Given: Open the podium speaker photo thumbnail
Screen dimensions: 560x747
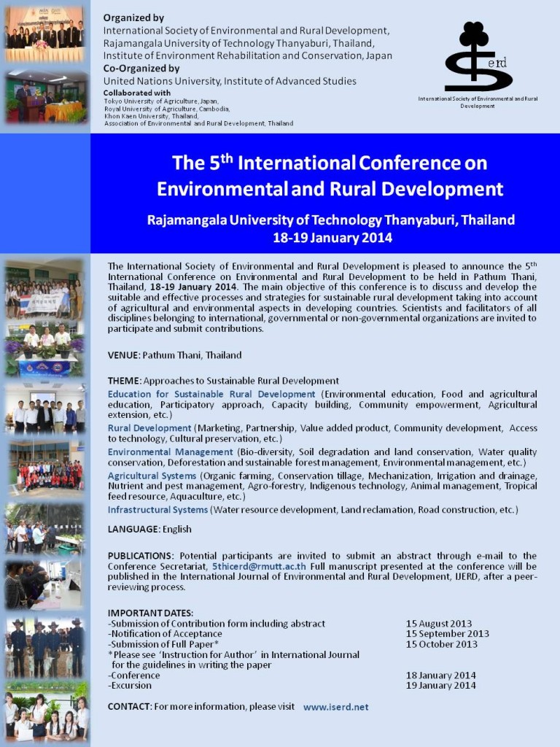Looking at the screenshot, I should coord(47,97).
